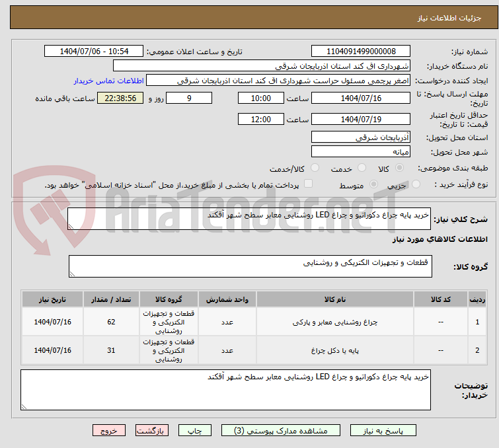Image resolution: width=499 pixels, height=448 pixels.
Task: Click the نام کالا column header
Action: pos(335,299)
